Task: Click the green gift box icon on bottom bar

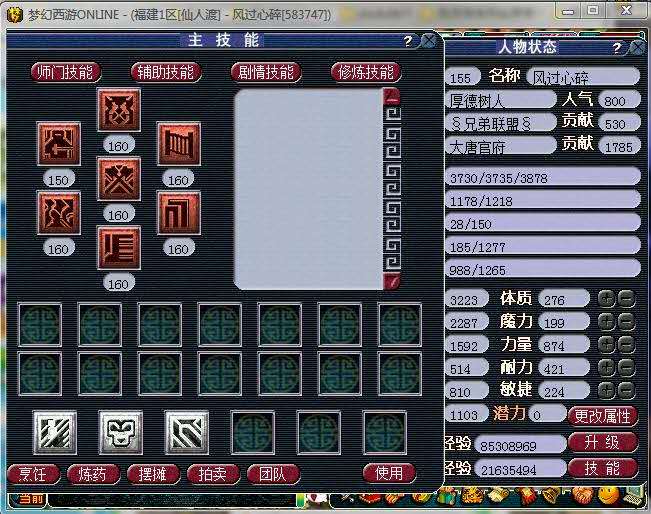Action: coord(446,496)
